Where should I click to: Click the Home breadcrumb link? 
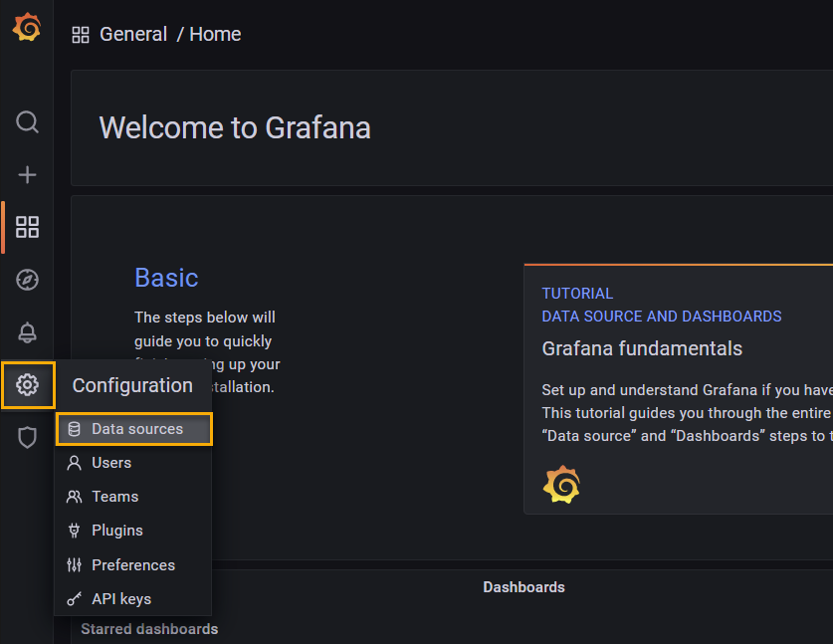pos(215,35)
